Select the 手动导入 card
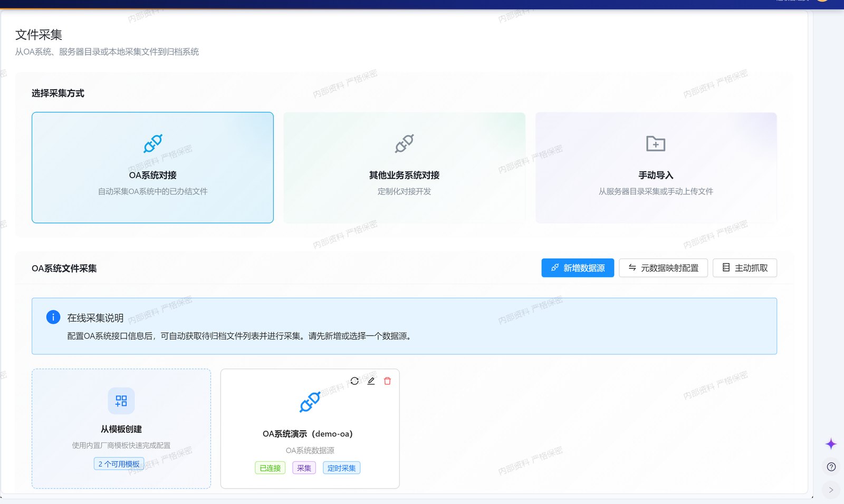 coord(656,168)
